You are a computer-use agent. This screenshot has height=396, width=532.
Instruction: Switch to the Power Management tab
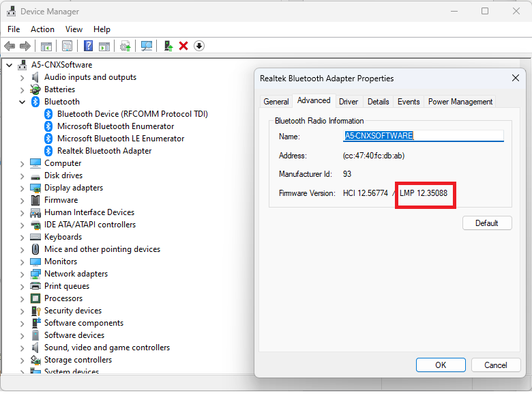(x=460, y=102)
